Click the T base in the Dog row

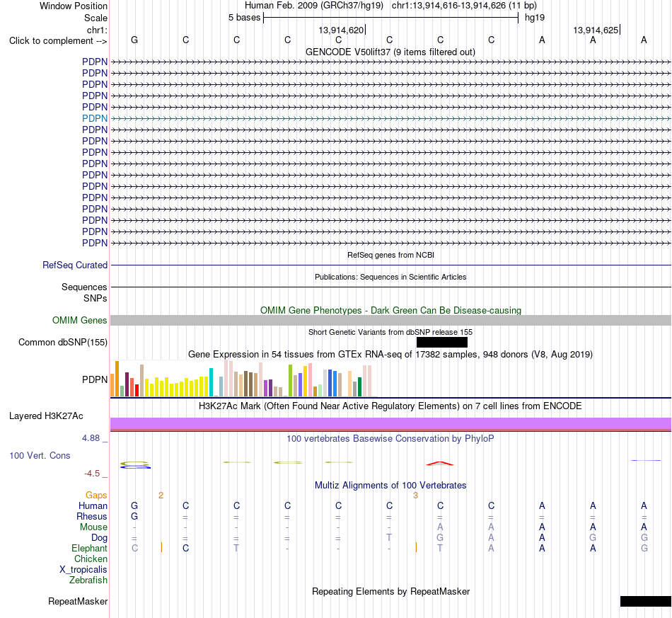[x=389, y=537]
